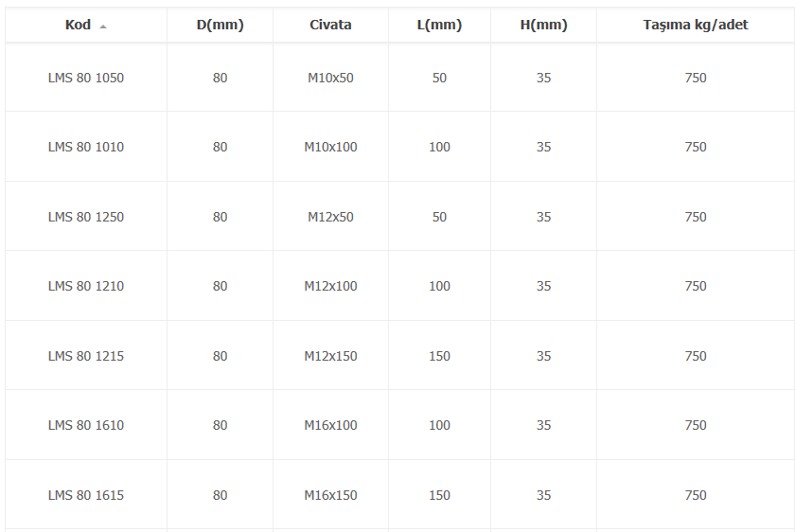The height and width of the screenshot is (532, 795).
Task: Click the M12x50 bolt cell
Action: click(330, 217)
